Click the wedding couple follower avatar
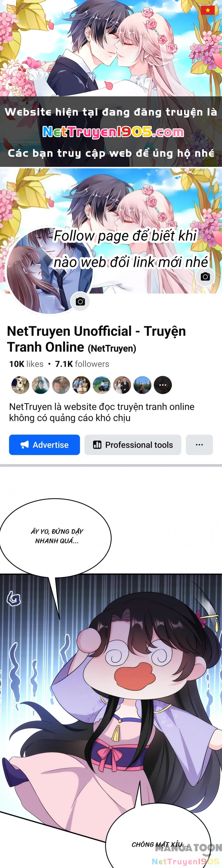The height and width of the screenshot is (868, 222). (x=122, y=385)
